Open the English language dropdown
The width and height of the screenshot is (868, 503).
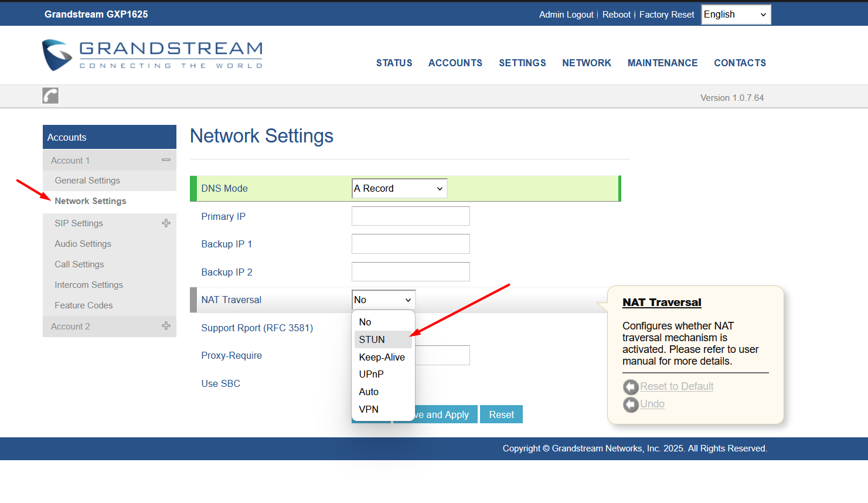[x=736, y=15]
